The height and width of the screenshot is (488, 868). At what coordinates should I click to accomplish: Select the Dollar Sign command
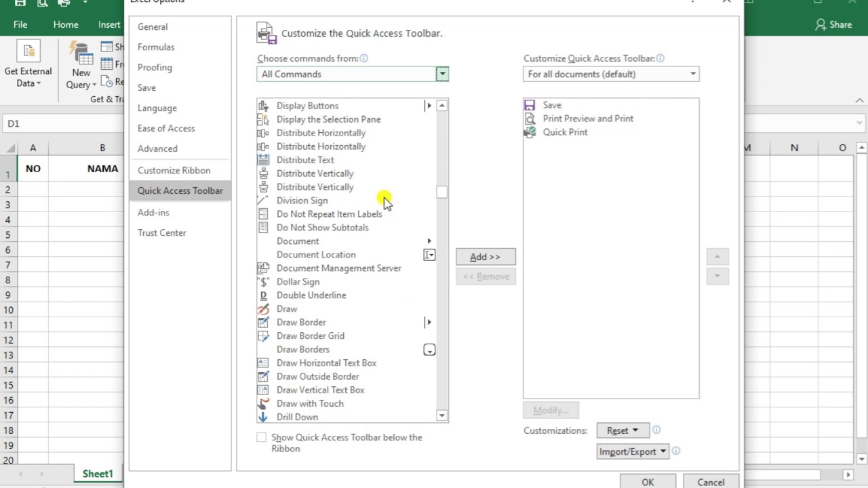pyautogui.click(x=346, y=282)
